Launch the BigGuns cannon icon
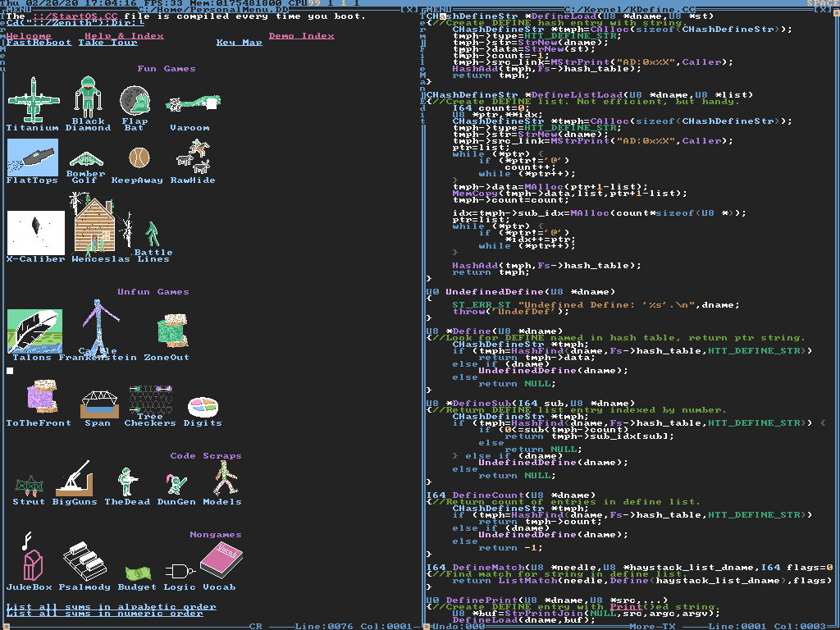 [75, 478]
